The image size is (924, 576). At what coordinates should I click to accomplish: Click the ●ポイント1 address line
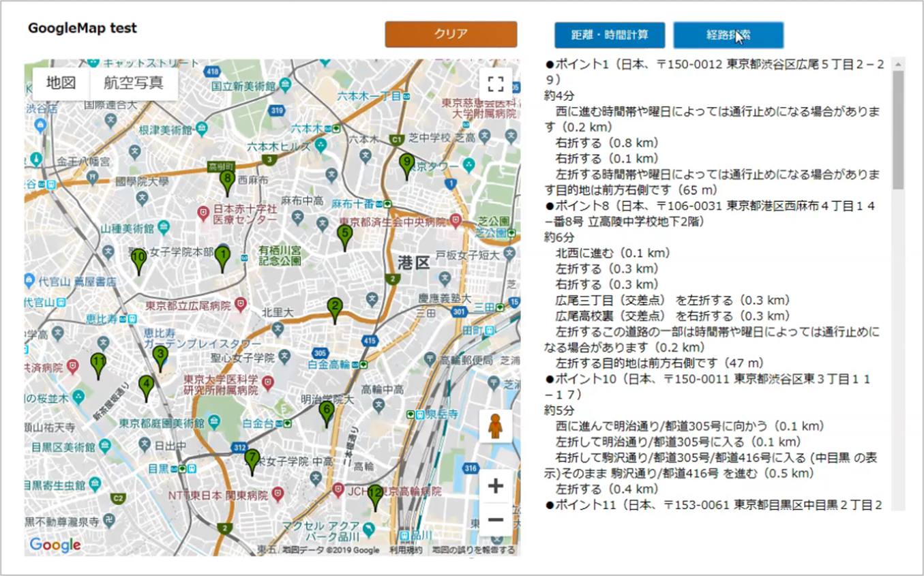[715, 72]
